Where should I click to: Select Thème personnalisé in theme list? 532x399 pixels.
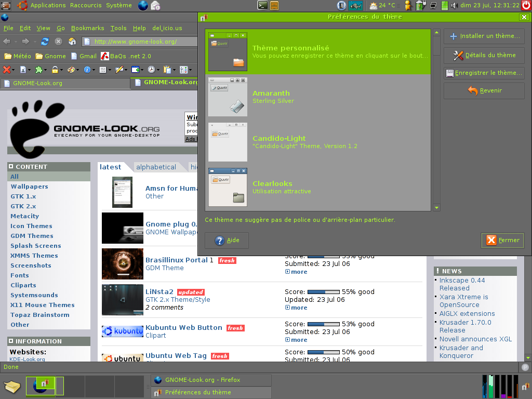pyautogui.click(x=318, y=52)
